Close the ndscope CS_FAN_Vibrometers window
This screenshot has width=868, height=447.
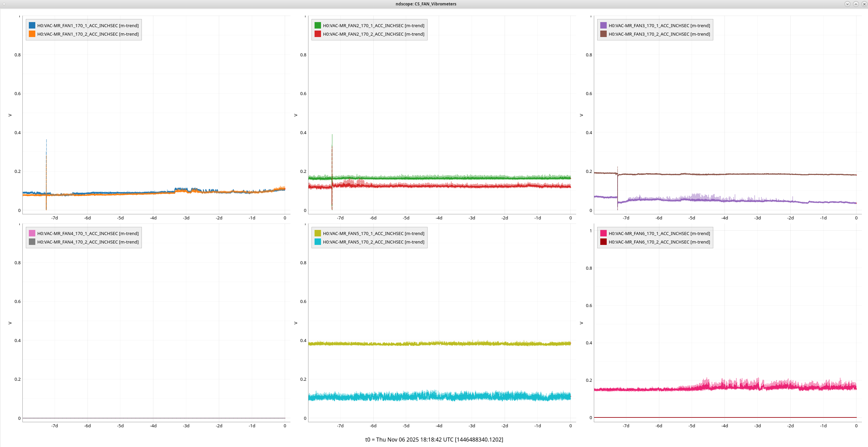tap(864, 4)
